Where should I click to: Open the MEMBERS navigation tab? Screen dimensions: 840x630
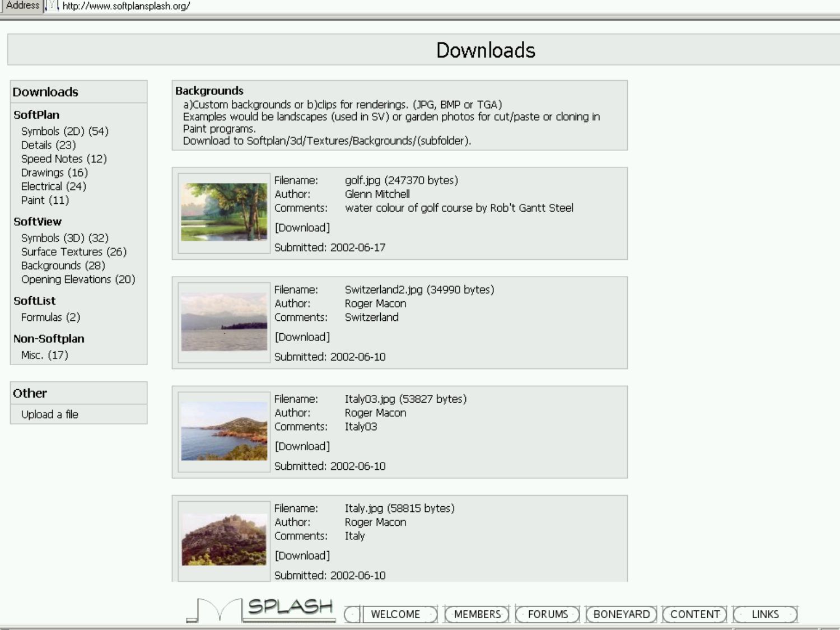coord(477,614)
